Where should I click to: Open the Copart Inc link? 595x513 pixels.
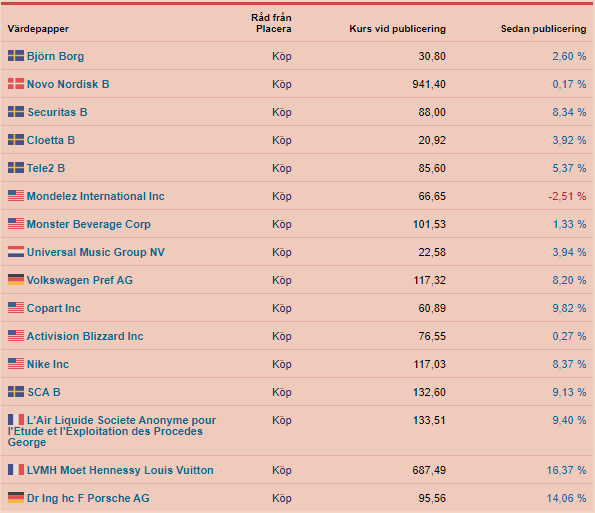[54, 308]
